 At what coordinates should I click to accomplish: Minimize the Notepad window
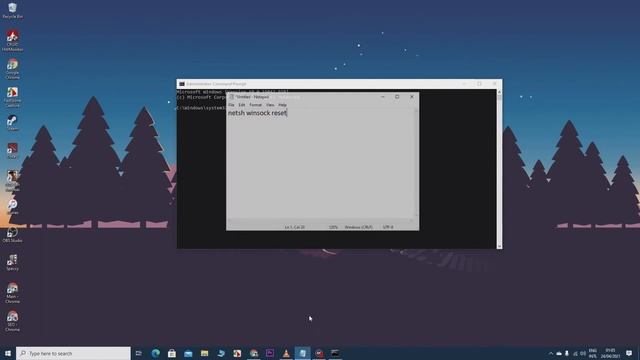382,97
